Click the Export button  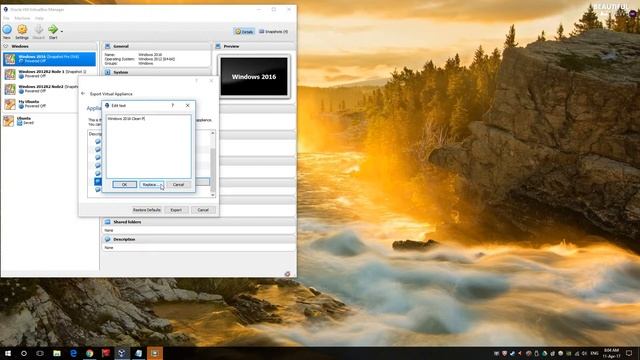(176, 210)
